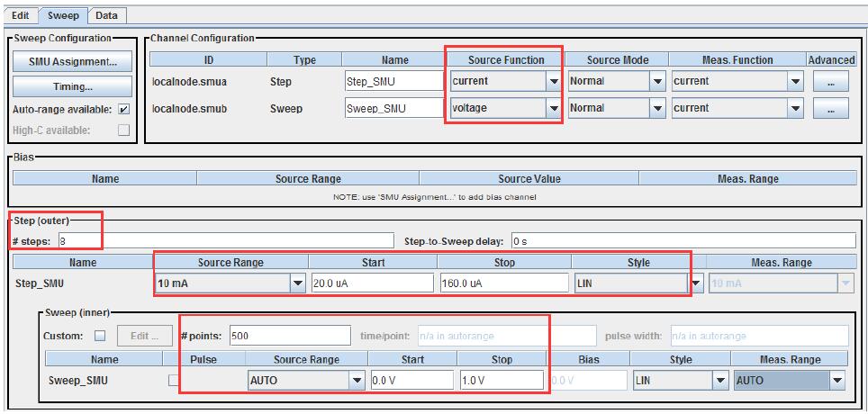Open Sweep_SMU Meas. Range AUTO dropdown
The image size is (868, 414).
point(837,381)
